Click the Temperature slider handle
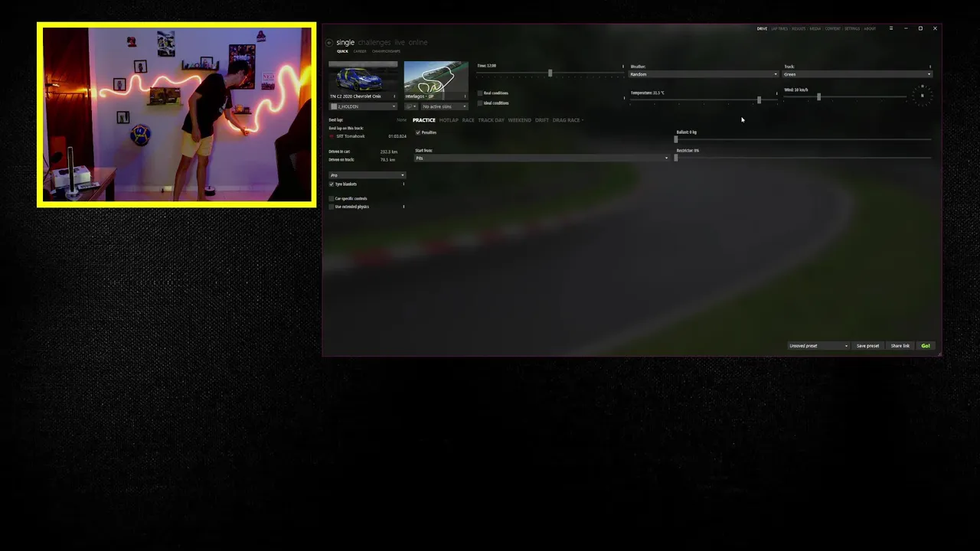This screenshot has width=980, height=551. (759, 100)
